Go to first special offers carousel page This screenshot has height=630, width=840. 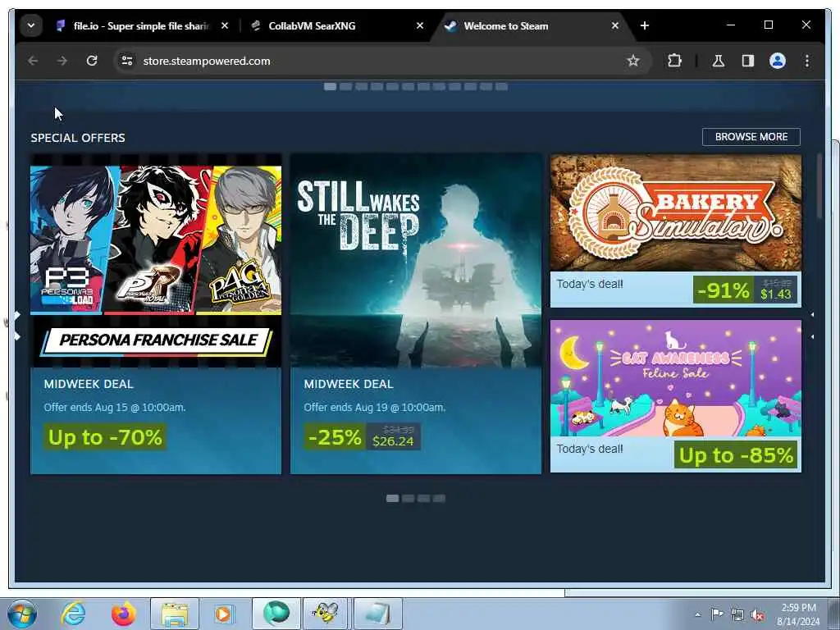coord(392,499)
